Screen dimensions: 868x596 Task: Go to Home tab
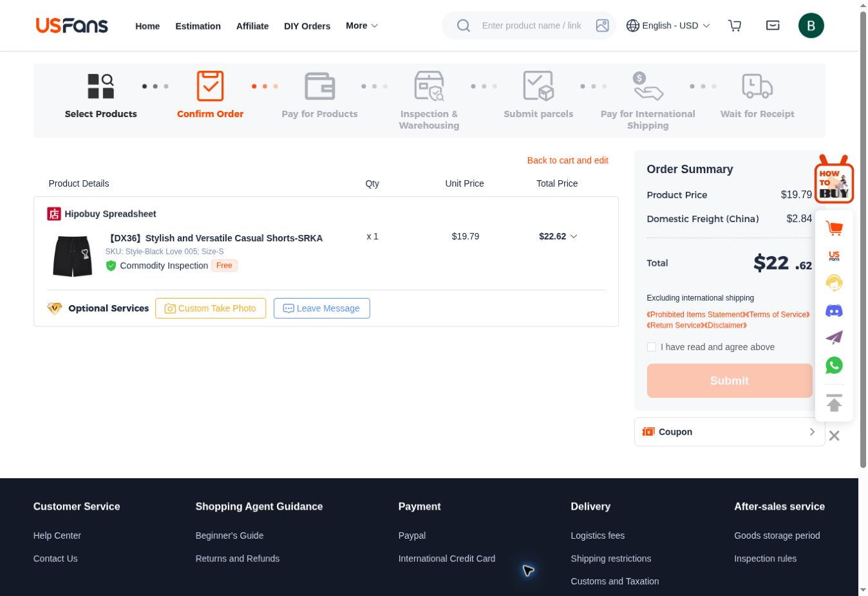click(147, 26)
